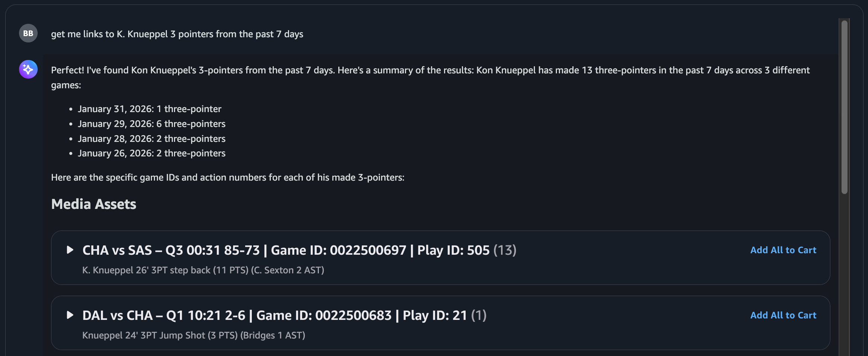The image size is (868, 356).
Task: Click the AI assistant sparkle icon
Action: click(28, 69)
